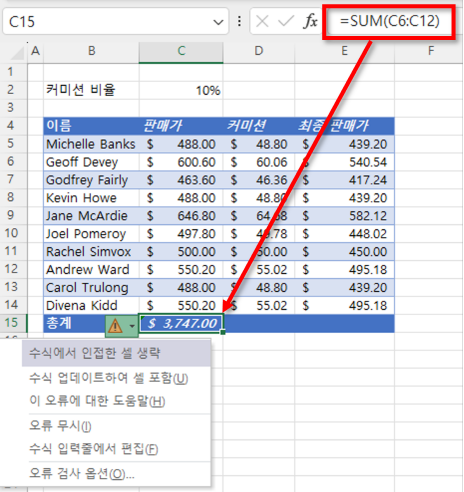Click the Enter checkmark icon in formula bar
The height and width of the screenshot is (492, 464).
286,22
